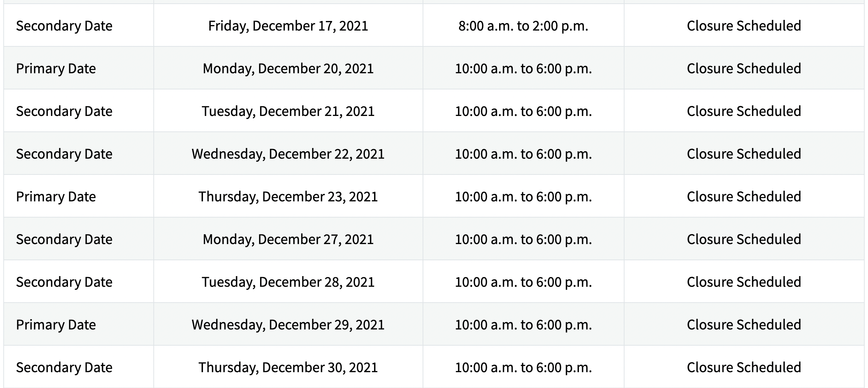
Task: Click the 8:00 a.m. to 2:00 p.m. time
Action: 523,26
